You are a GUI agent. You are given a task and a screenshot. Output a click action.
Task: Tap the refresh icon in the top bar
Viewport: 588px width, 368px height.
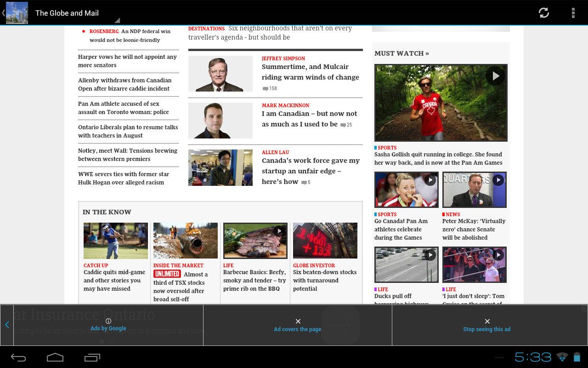tap(544, 13)
